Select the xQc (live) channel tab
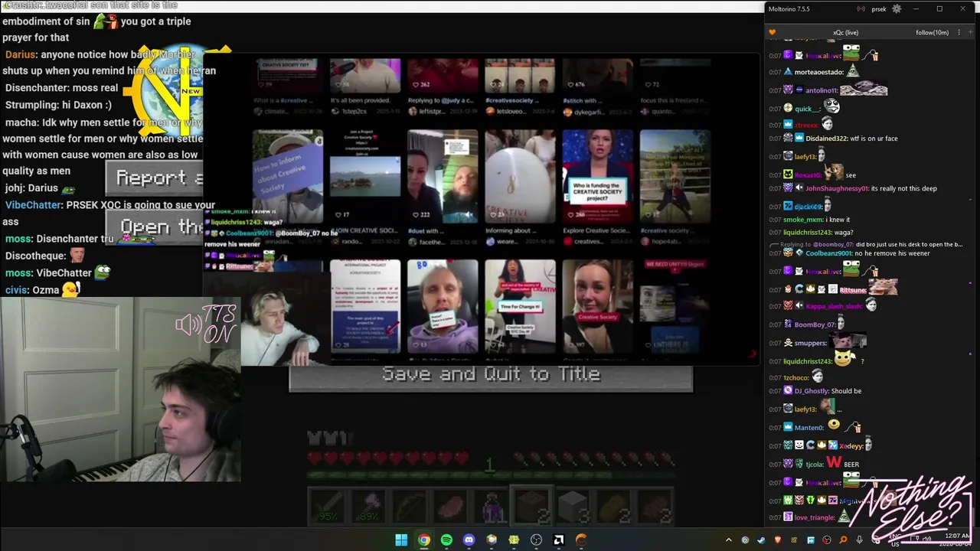Screen dimensions: 980x551 click(x=845, y=32)
